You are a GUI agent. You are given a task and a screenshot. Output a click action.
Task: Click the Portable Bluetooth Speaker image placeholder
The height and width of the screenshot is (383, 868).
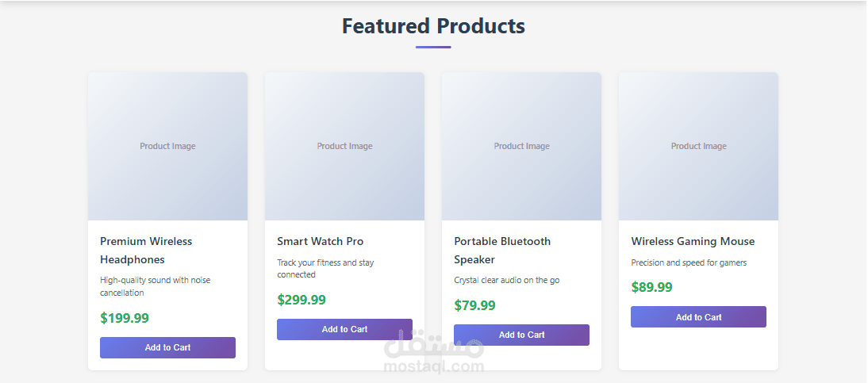521,146
